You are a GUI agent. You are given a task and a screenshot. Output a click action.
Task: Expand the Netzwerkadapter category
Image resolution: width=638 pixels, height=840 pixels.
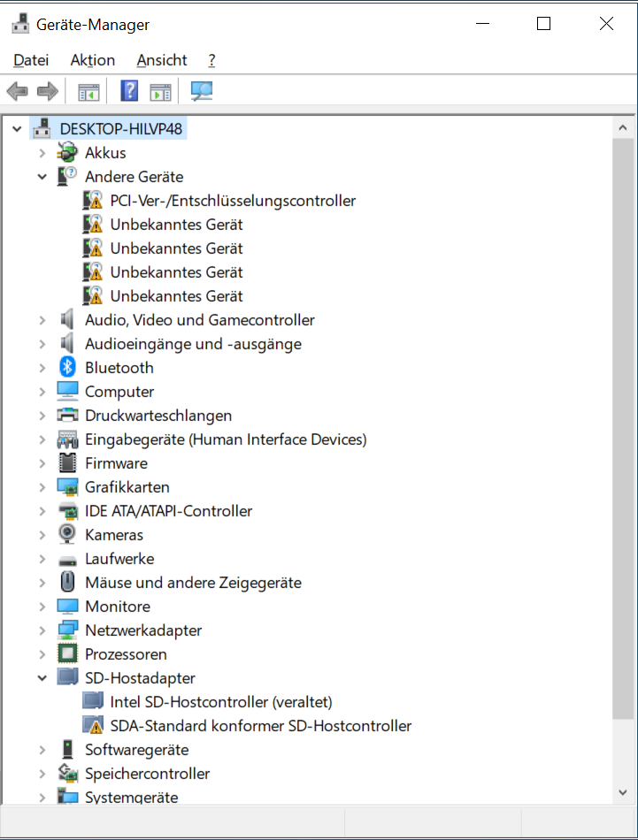tap(42, 630)
